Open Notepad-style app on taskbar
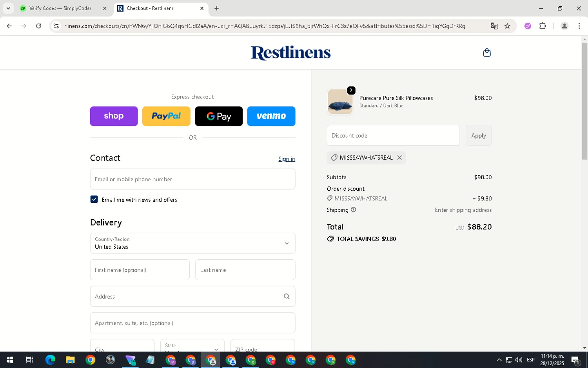This screenshot has height=368, width=588. [x=150, y=360]
